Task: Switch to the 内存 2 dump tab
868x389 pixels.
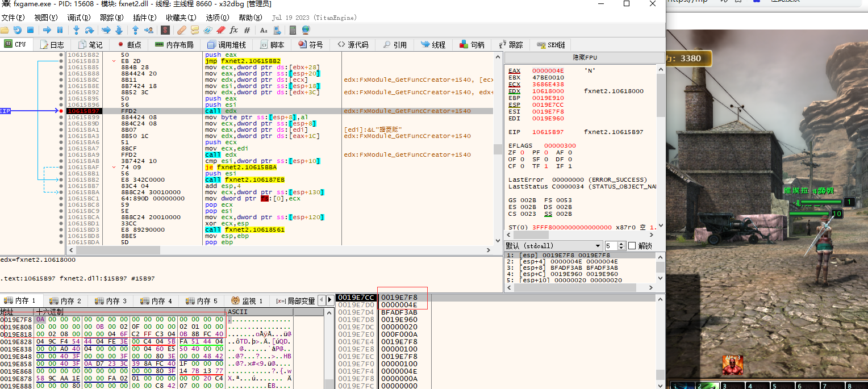Action: pyautogui.click(x=65, y=300)
